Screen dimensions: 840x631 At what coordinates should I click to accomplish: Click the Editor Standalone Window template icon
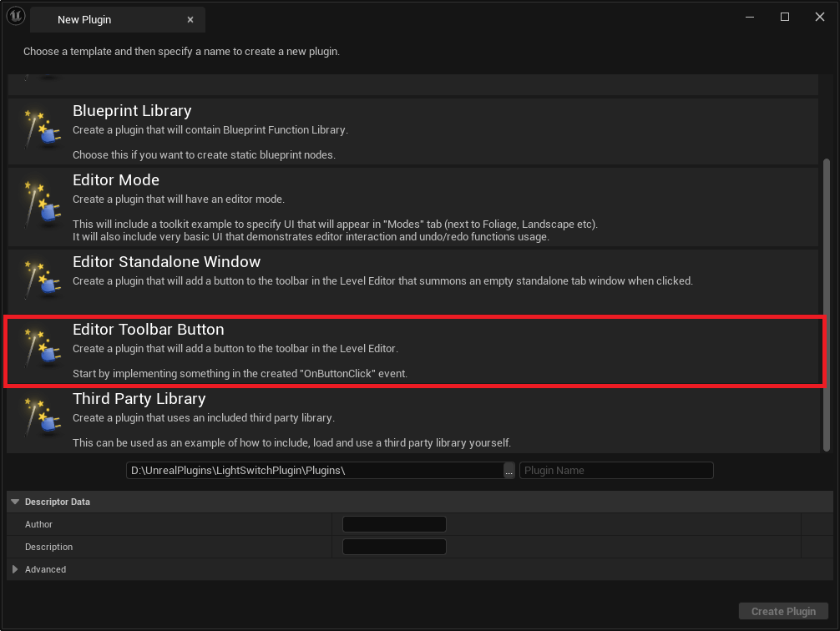pos(38,280)
